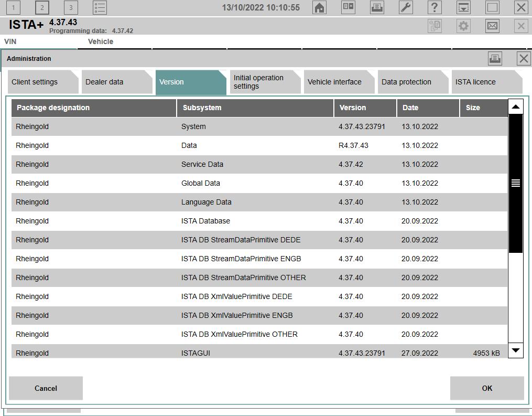This screenshot has width=532, height=416.
Task: Select the R4.37.43 version value
Action: click(353, 146)
